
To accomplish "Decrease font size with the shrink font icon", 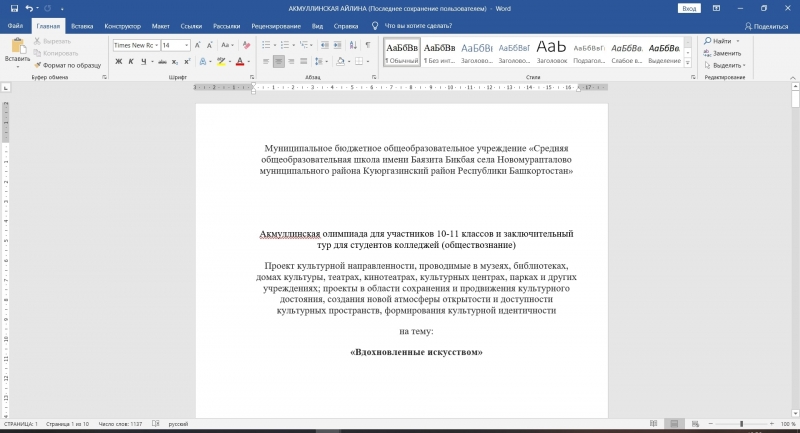I will [x=210, y=45].
